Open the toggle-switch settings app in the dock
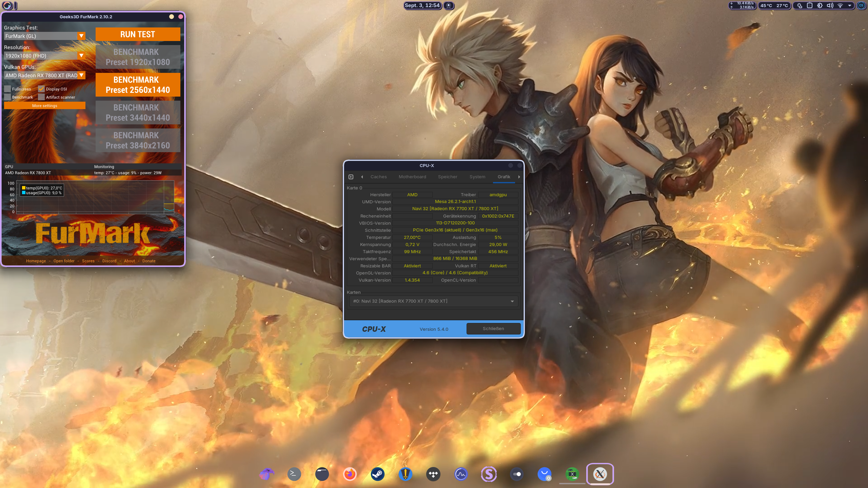Screen dimensions: 868x488 pyautogui.click(x=517, y=474)
